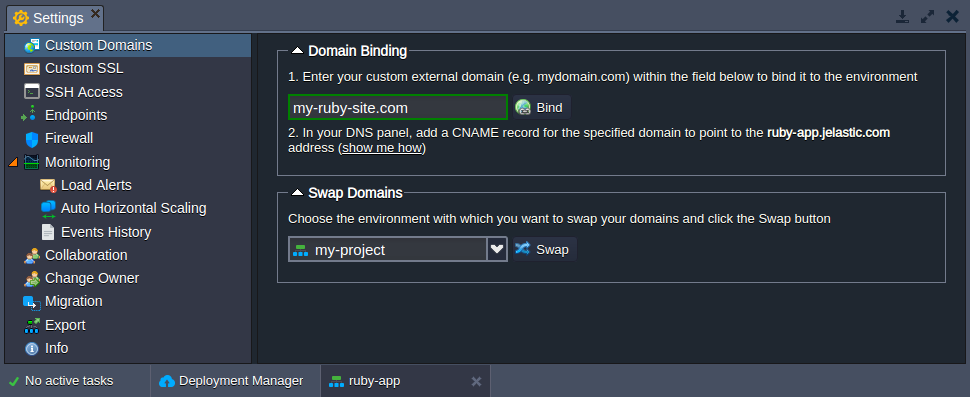Open Load Alerts under Monitoring
Screen dimensions: 970x397
click(x=128, y=185)
